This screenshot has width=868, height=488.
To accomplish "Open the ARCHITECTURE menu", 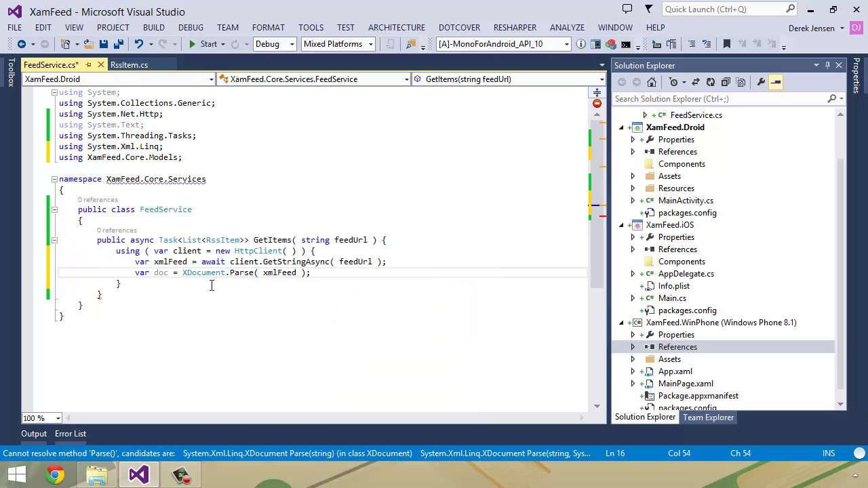I will [x=397, y=28].
